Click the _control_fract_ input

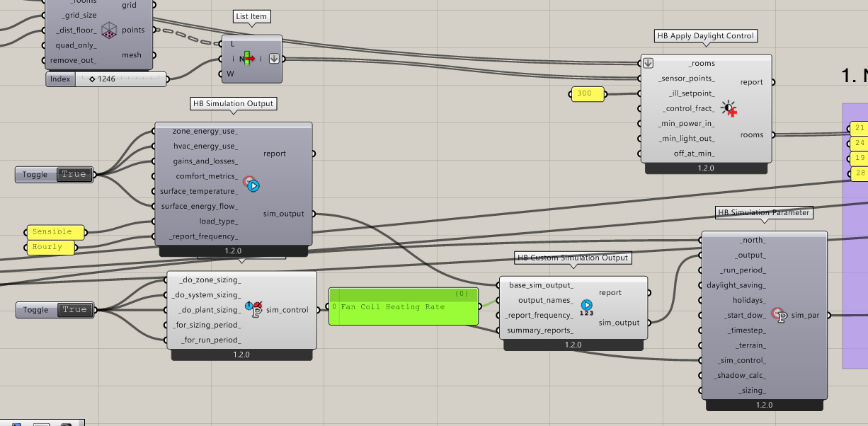(x=690, y=108)
